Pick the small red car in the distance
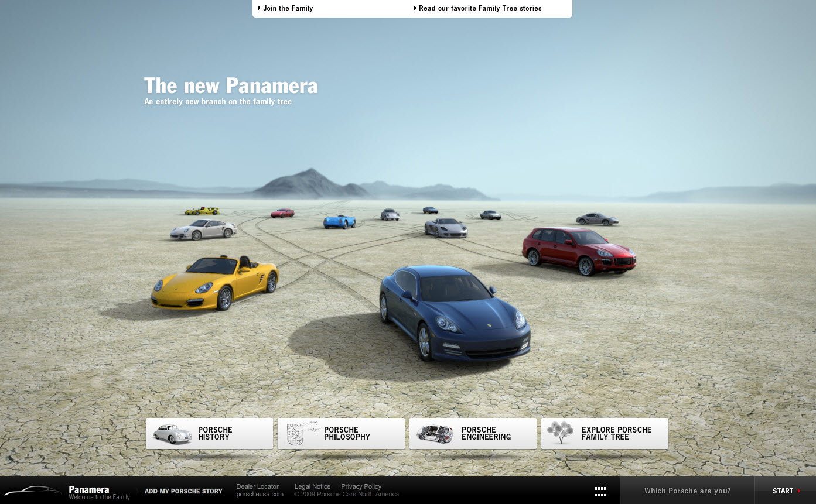Viewport: 816px width, 504px height. (282, 213)
